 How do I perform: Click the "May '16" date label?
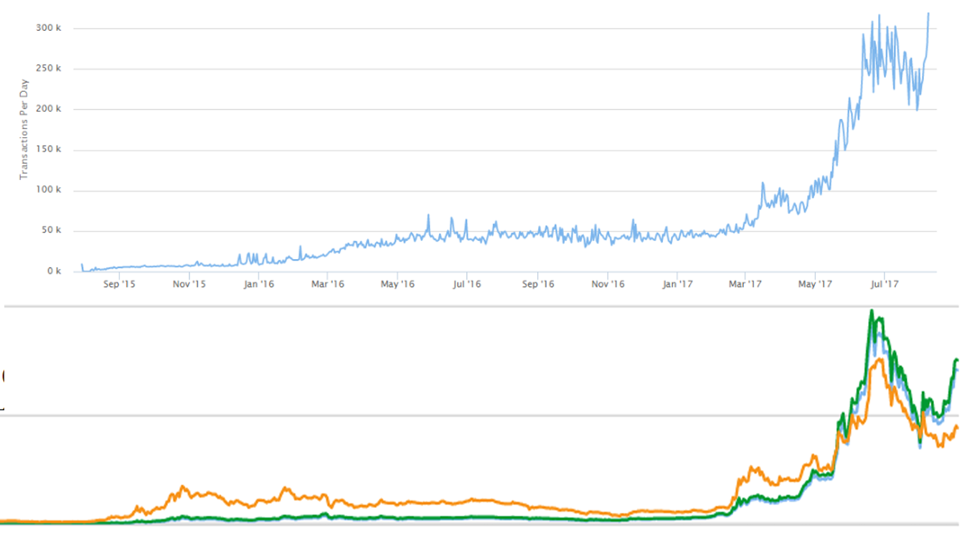click(398, 285)
